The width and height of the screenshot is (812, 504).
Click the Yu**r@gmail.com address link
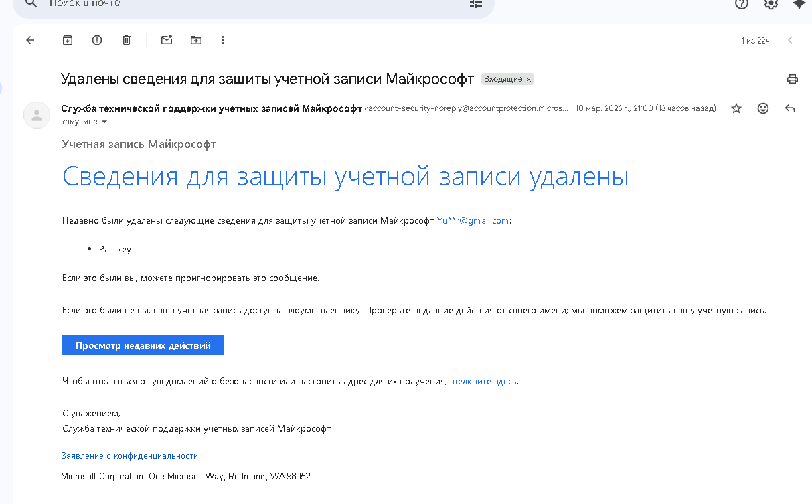click(x=473, y=220)
